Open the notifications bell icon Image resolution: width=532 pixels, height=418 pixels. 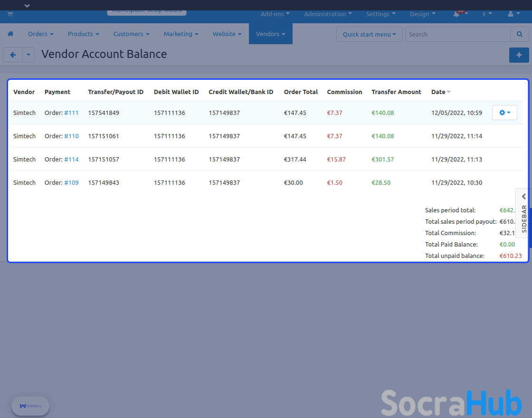(457, 14)
